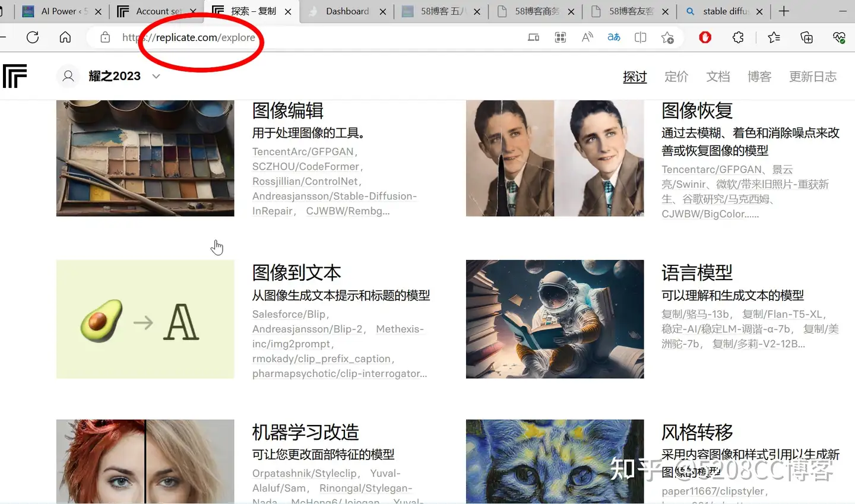Viewport: 855px width, 504px height.
Task: Open the CJWBW/BigColor model link
Action: click(704, 214)
